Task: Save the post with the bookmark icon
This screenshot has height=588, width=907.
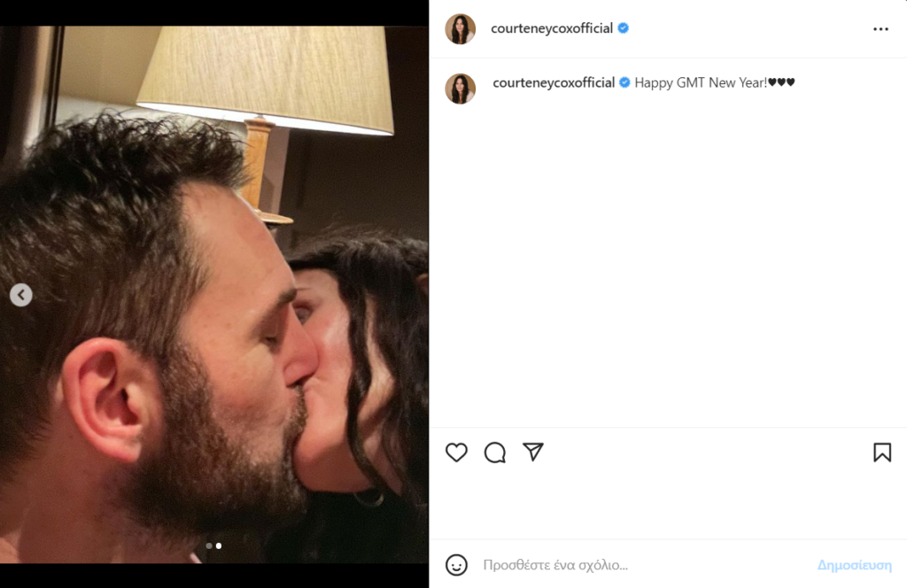Action: pyautogui.click(x=882, y=453)
